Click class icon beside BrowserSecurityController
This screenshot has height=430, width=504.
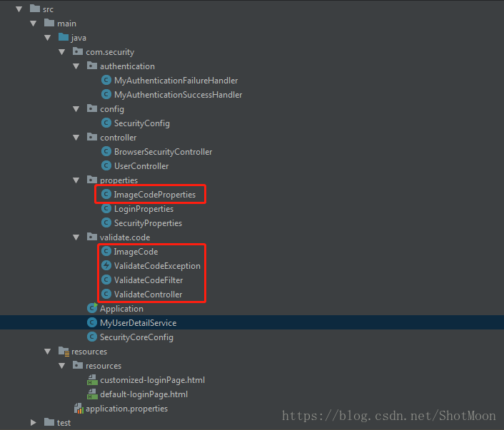(x=106, y=151)
